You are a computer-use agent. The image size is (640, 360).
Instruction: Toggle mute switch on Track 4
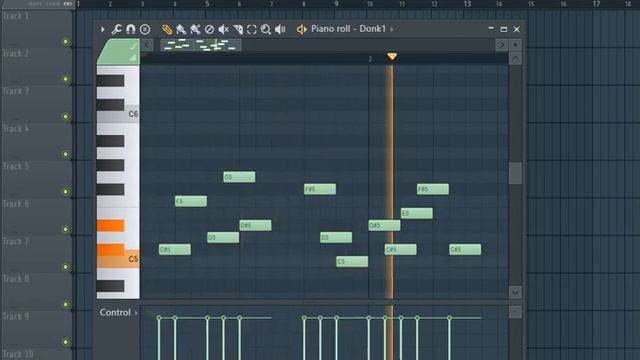pos(66,154)
